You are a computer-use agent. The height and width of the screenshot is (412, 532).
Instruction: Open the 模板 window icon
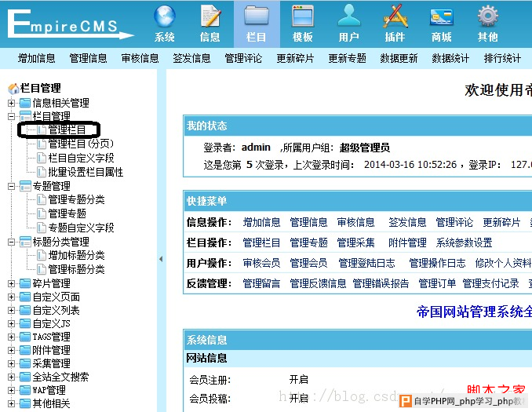(303, 16)
